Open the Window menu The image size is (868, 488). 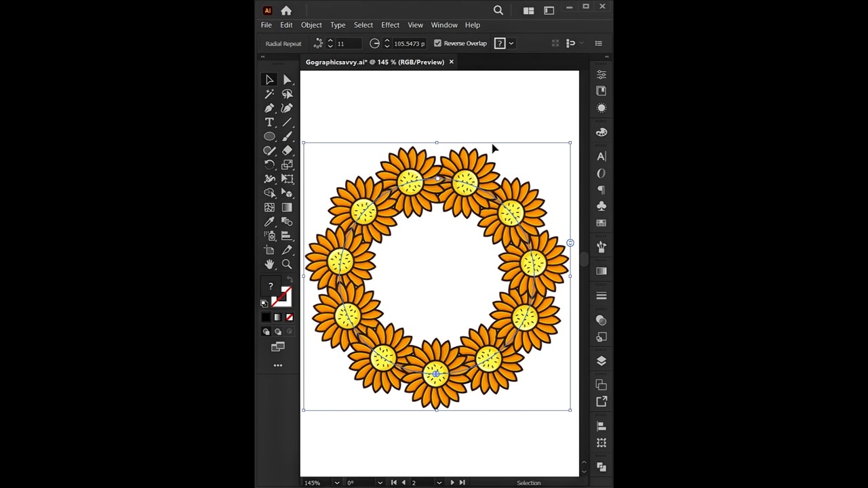(444, 25)
